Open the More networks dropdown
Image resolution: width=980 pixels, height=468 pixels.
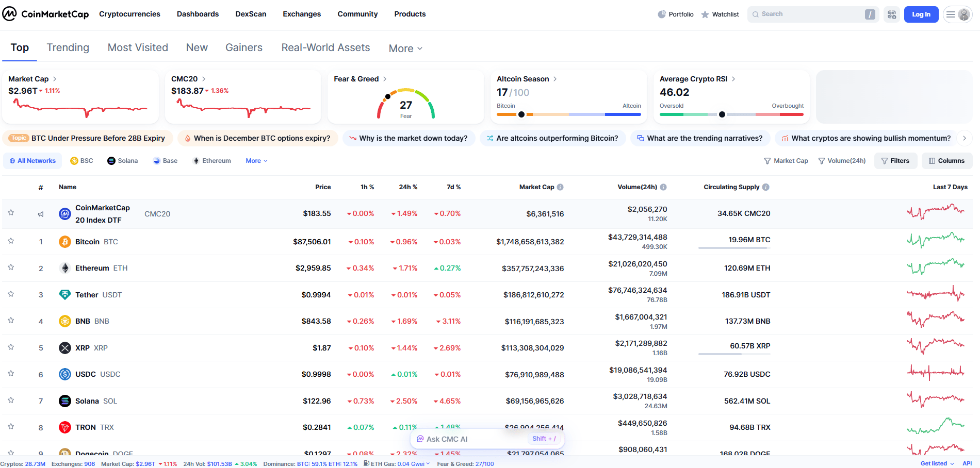coord(256,160)
